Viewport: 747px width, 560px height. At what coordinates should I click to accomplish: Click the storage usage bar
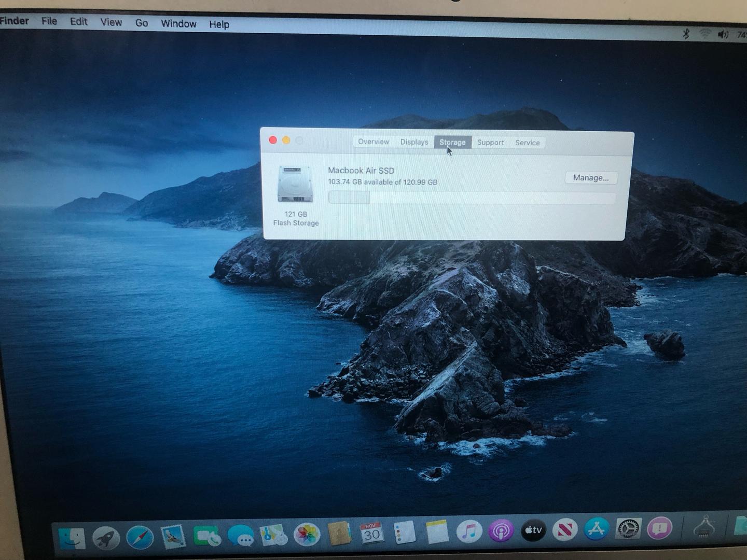pyautogui.click(x=472, y=198)
